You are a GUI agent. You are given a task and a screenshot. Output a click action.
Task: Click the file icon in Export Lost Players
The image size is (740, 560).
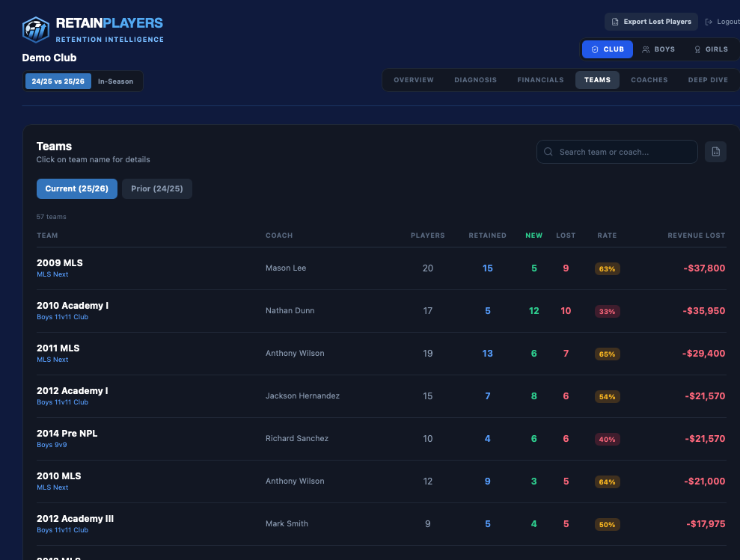(x=615, y=22)
